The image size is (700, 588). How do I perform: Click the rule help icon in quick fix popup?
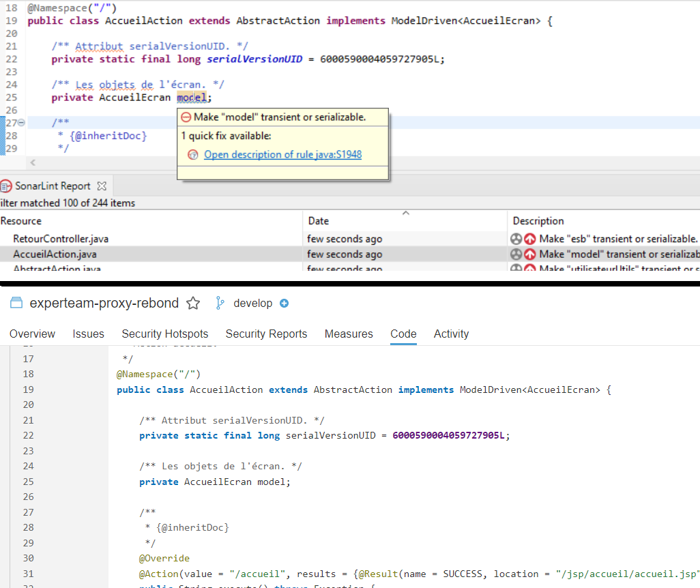pos(192,155)
